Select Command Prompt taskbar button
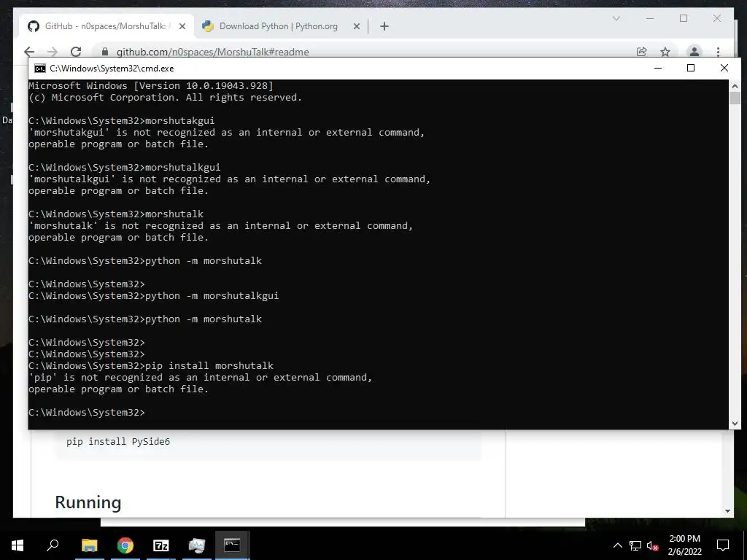 (x=232, y=545)
